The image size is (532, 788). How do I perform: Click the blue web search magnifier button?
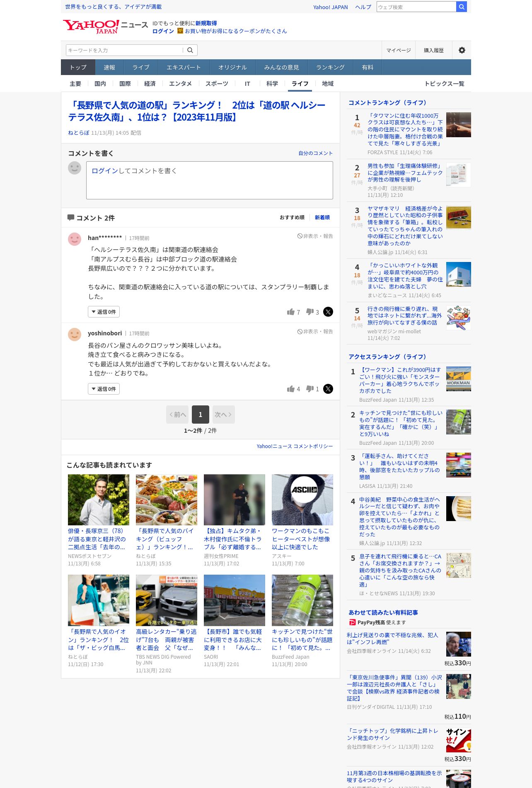462,7
